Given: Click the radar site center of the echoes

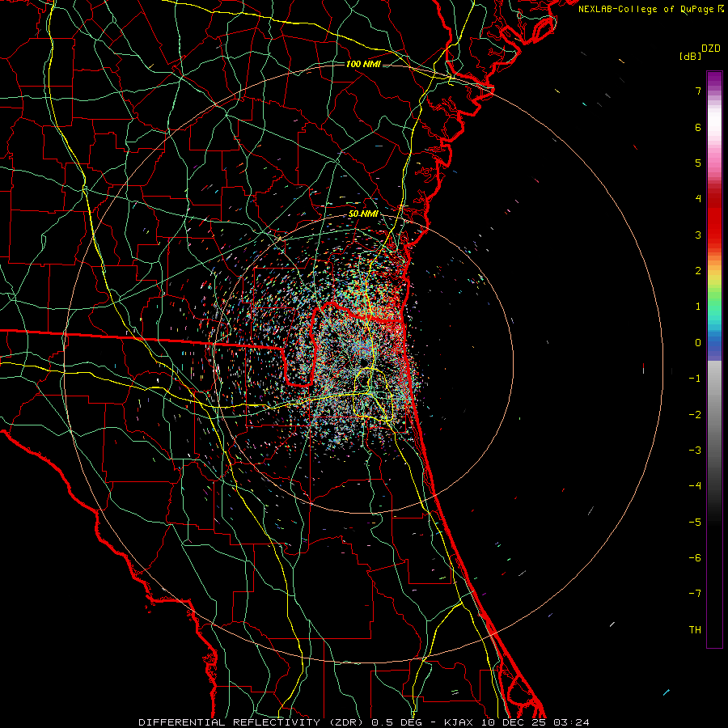Looking at the screenshot, I should click(x=364, y=362).
